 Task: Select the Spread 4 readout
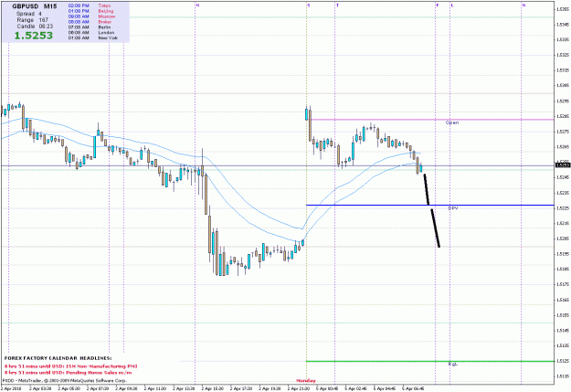[28, 14]
